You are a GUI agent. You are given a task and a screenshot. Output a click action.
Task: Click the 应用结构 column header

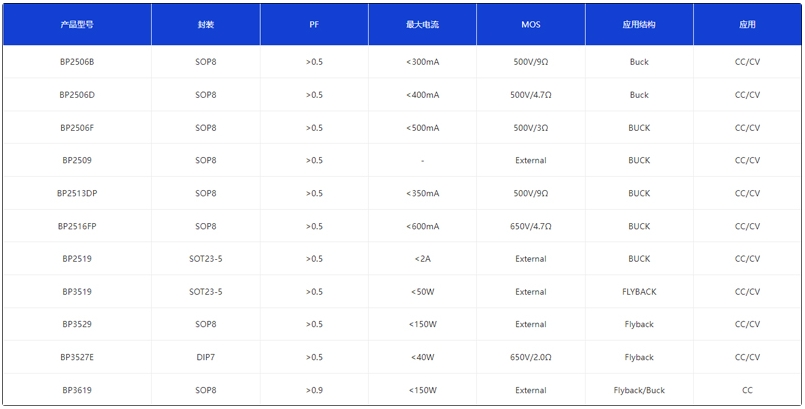point(639,24)
